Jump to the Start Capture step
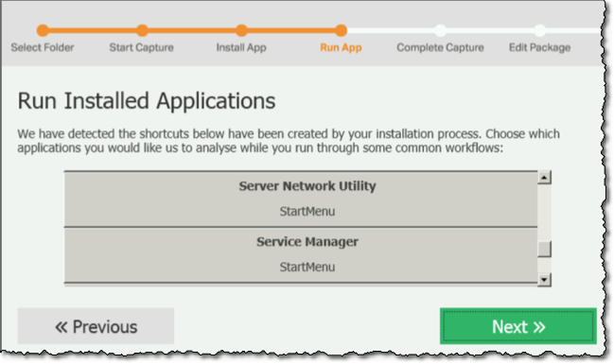This screenshot has height=364, width=614. pos(141,47)
